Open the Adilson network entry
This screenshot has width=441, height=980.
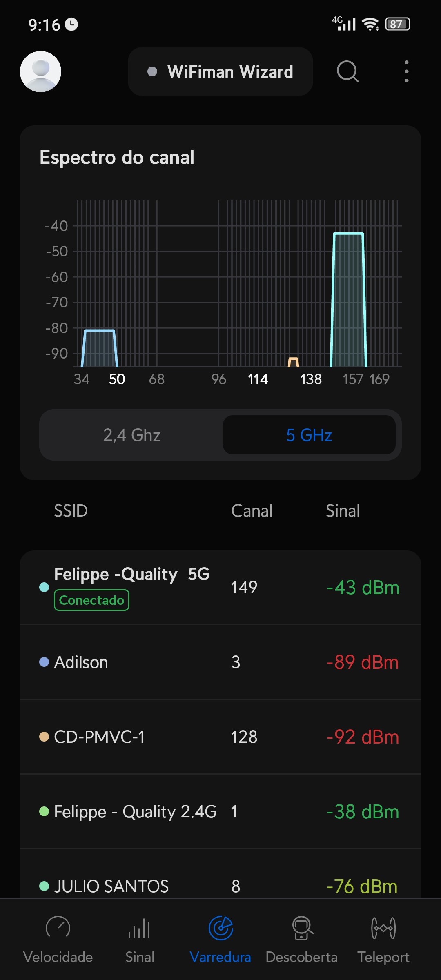(x=220, y=662)
